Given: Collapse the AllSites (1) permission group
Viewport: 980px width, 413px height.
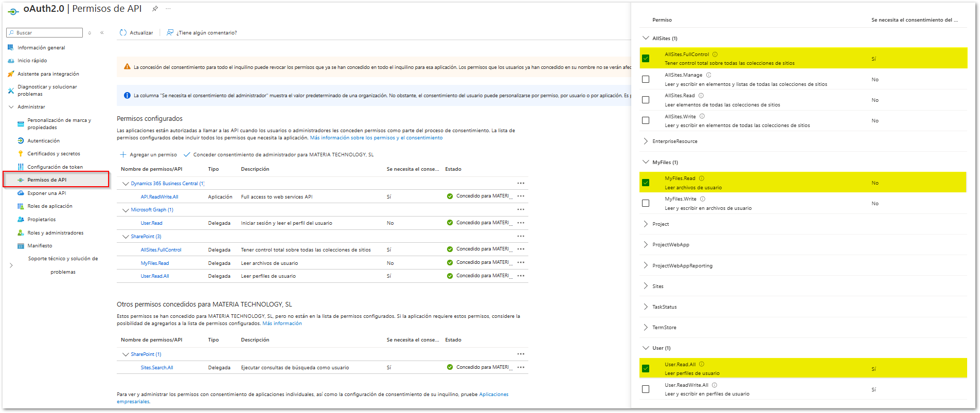Looking at the screenshot, I should (646, 38).
